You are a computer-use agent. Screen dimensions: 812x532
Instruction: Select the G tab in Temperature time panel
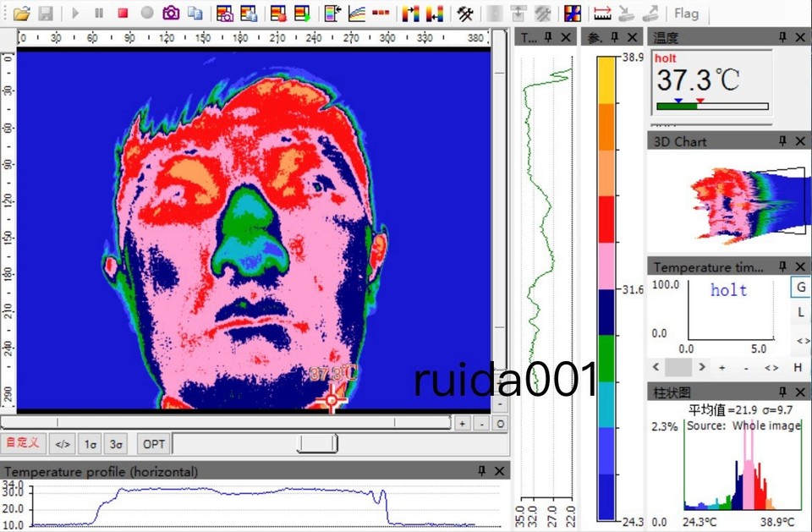click(801, 287)
